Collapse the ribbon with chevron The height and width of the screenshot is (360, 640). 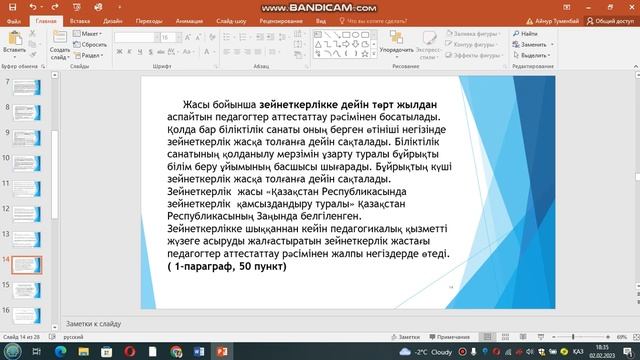click(x=636, y=66)
